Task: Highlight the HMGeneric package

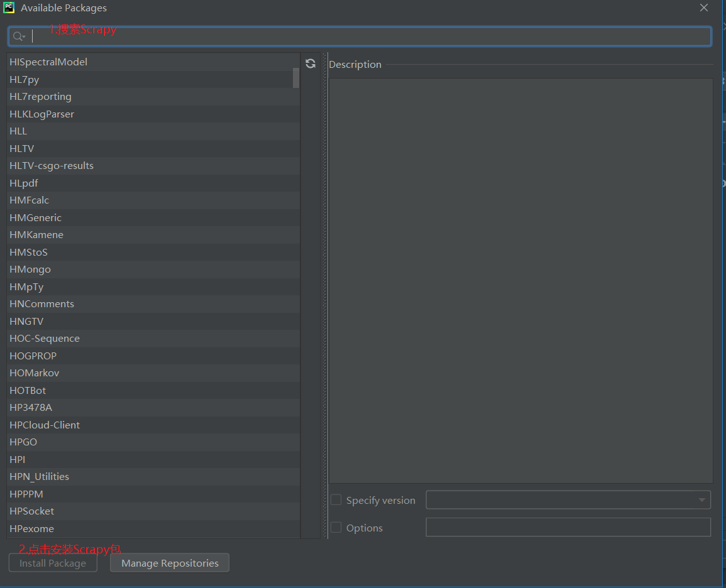Action: click(x=153, y=217)
